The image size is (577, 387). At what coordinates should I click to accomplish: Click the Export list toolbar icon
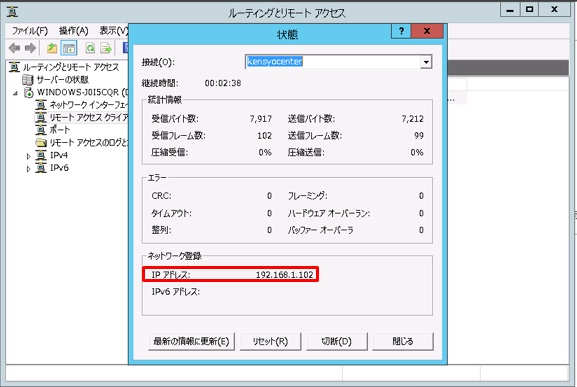(x=106, y=48)
